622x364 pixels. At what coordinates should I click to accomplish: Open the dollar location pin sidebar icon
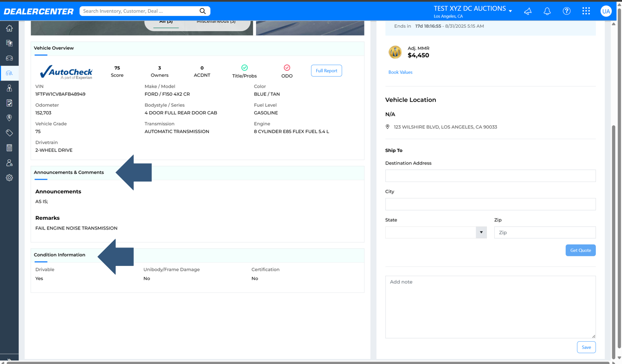pos(9,118)
